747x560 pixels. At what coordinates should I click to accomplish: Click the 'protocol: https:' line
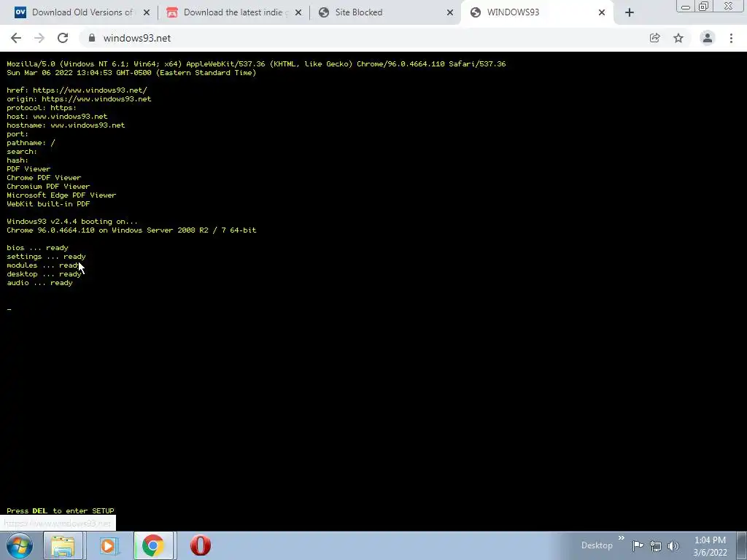pyautogui.click(x=42, y=108)
